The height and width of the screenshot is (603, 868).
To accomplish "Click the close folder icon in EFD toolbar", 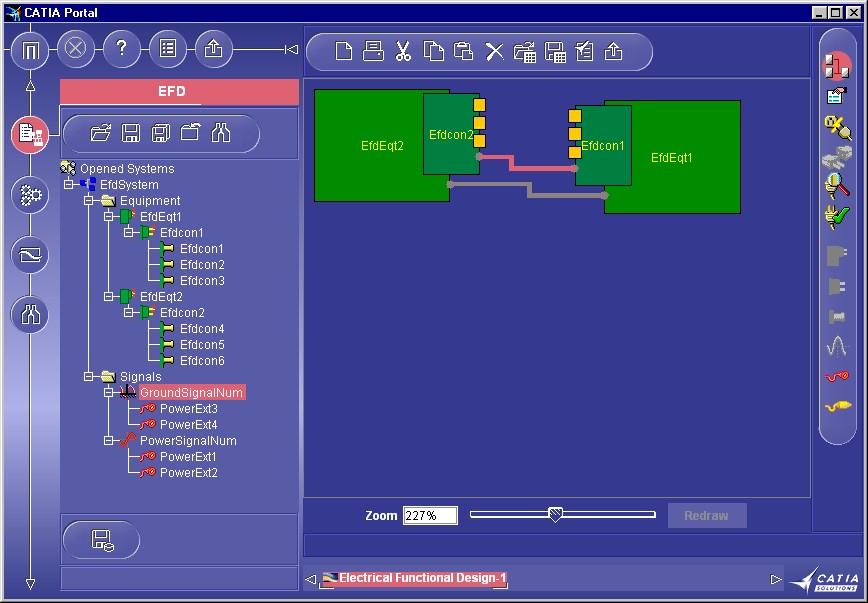I will click(x=190, y=133).
